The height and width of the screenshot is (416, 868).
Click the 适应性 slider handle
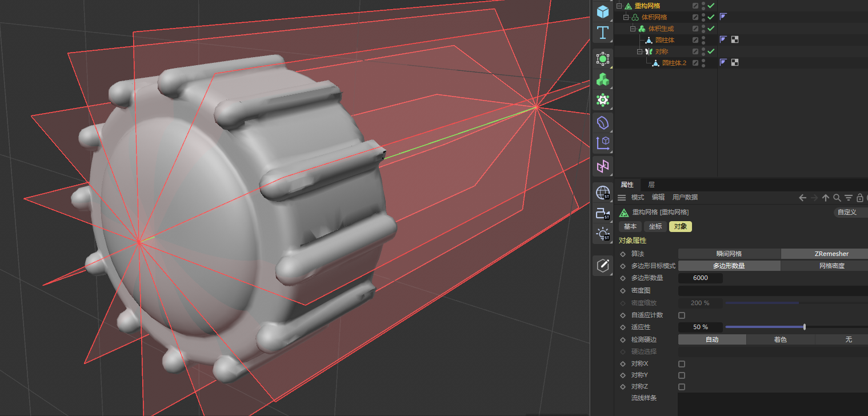click(805, 327)
